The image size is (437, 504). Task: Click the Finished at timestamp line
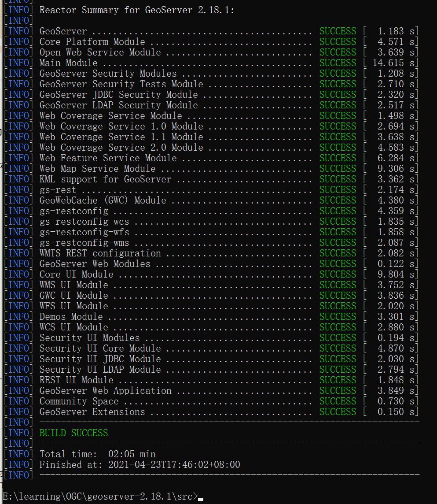140,465
